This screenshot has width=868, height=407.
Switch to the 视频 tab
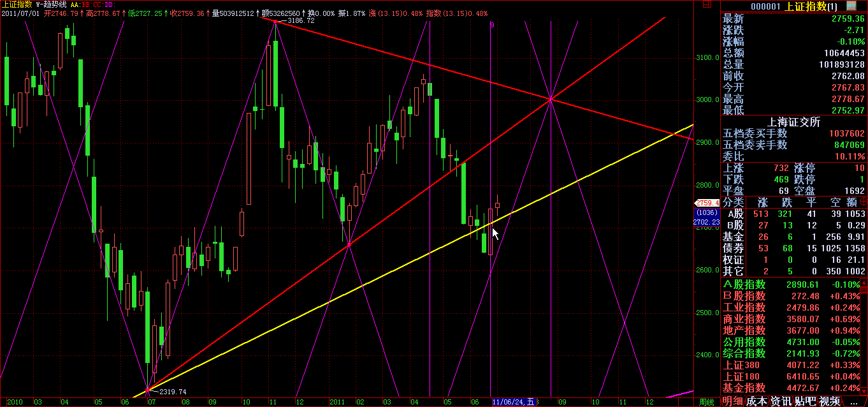click(x=829, y=401)
